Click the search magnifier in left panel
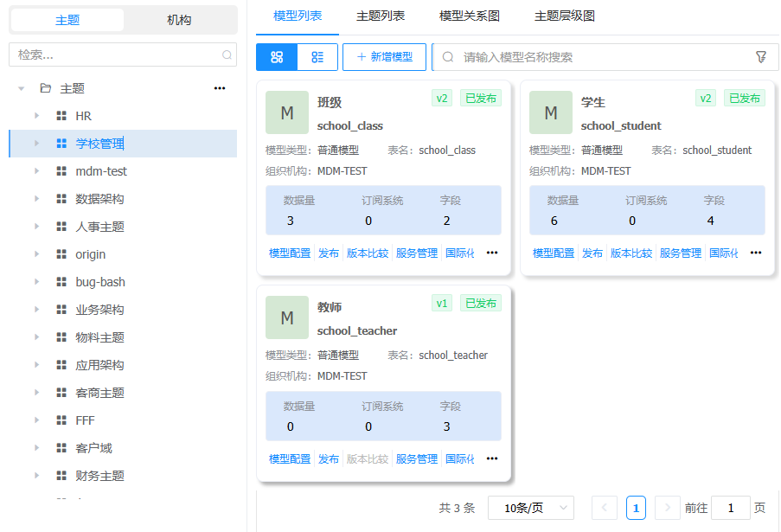The height and width of the screenshot is (532, 781). (x=227, y=54)
